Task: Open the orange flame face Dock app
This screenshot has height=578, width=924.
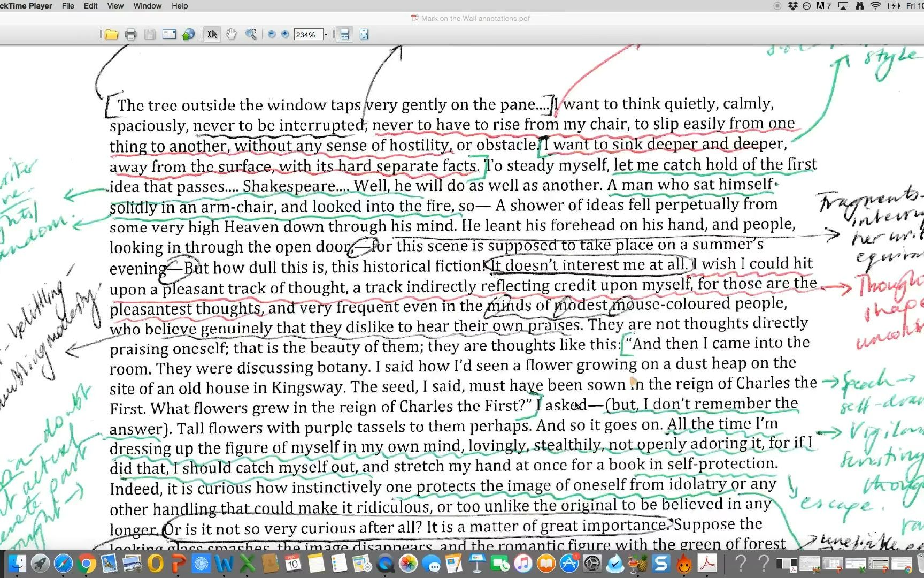Action: [x=684, y=564]
